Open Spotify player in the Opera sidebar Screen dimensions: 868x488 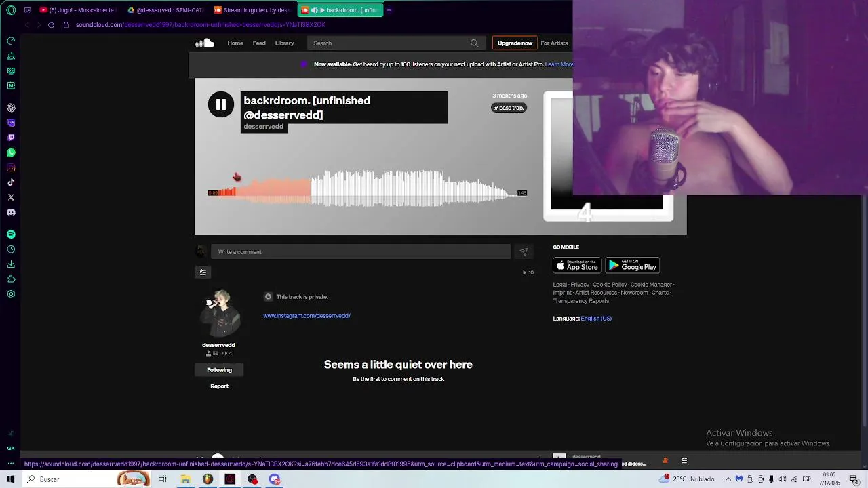(11, 235)
